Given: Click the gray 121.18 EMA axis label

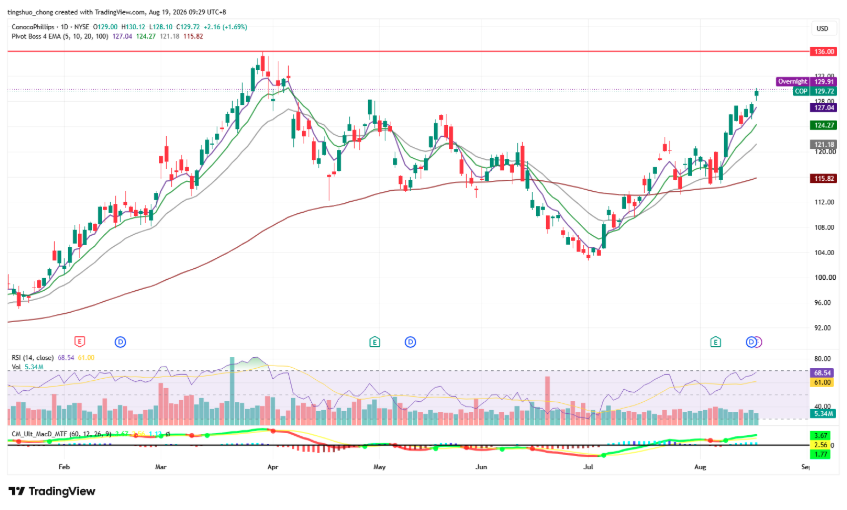Looking at the screenshot, I should point(823,145).
